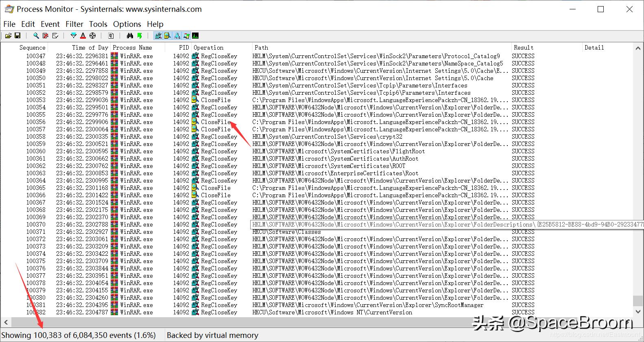Screen dimensions: 644x342
Task: Select the path ending in Protocol_Catalog9
Action: [x=376, y=56]
